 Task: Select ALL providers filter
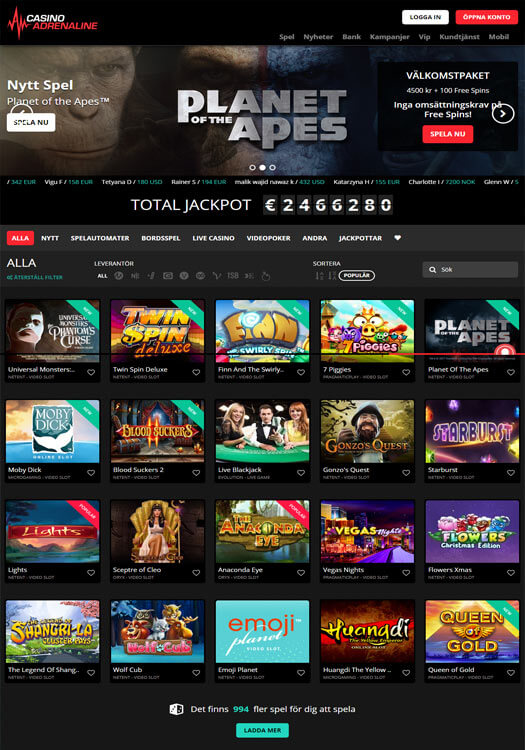pyautogui.click(x=102, y=276)
